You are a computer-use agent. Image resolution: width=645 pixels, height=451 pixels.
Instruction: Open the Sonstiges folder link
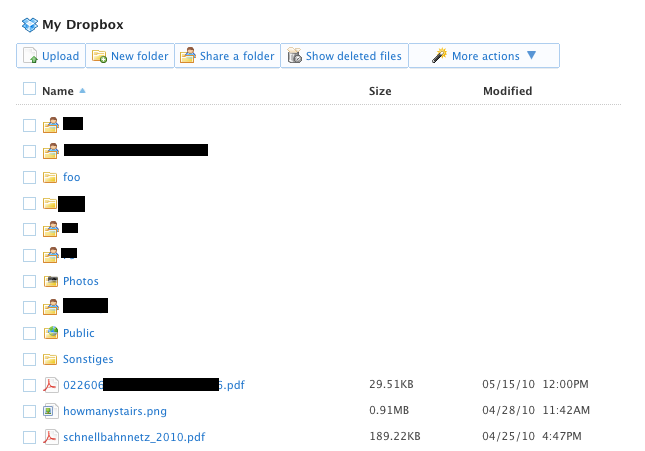tap(88, 359)
